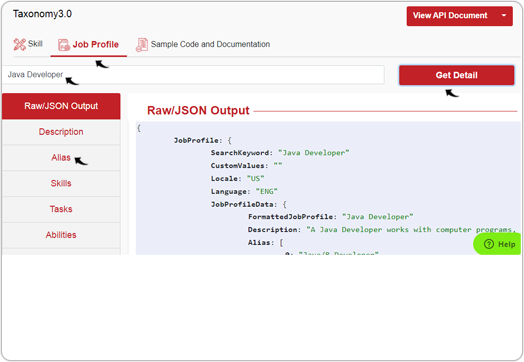The height and width of the screenshot is (362, 524).
Task: Click the Skill tab tools icon
Action: pyautogui.click(x=19, y=44)
